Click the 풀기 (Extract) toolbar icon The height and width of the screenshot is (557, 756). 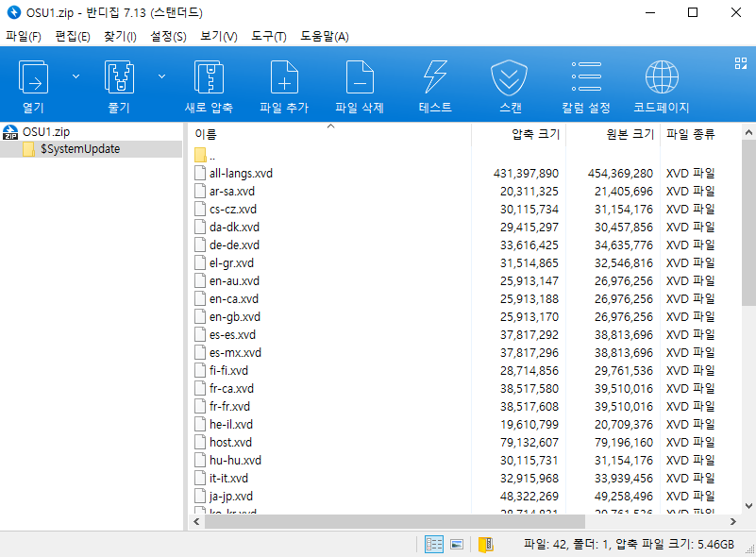[x=119, y=77]
